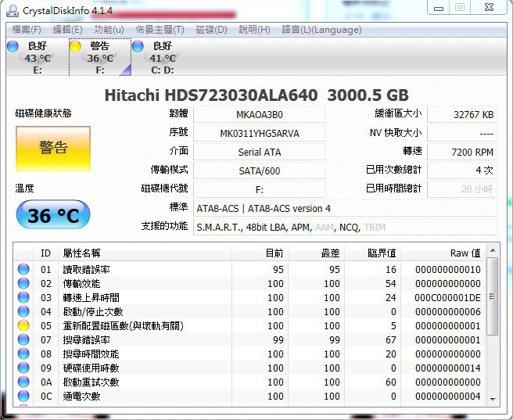Click the supported features field with S.M.A.R.T.

point(345,227)
